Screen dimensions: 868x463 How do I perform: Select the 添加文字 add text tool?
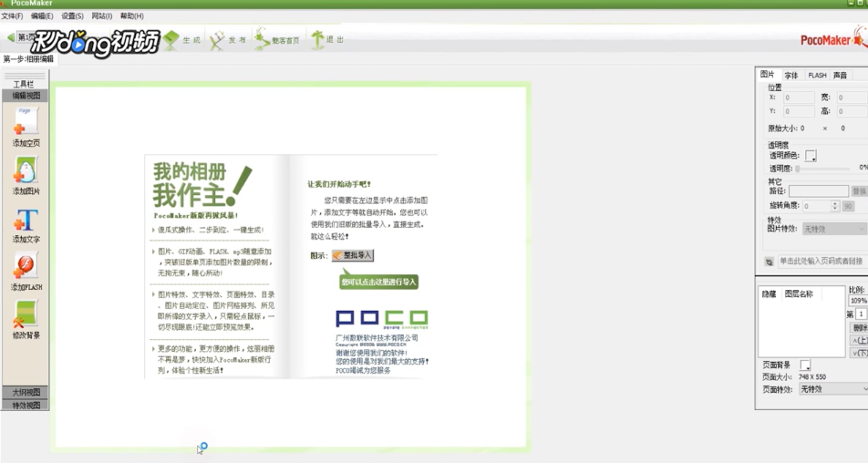tap(26, 220)
